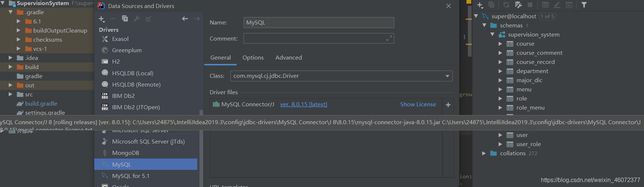
Task: Expand the collations folder
Action: [484, 153]
